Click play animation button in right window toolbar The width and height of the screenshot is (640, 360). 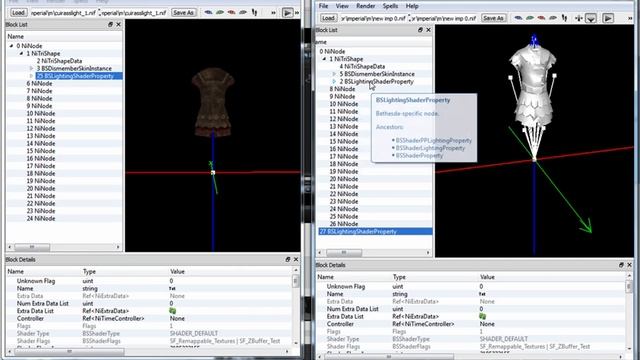tap(608, 18)
